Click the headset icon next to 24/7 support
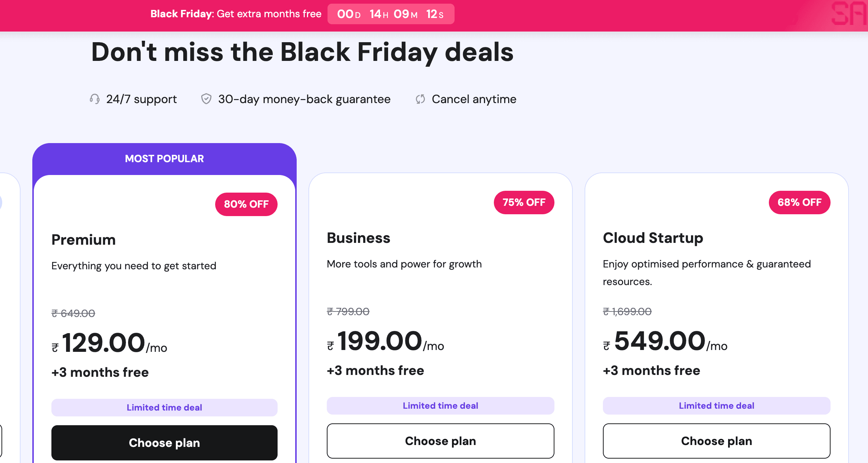 (x=95, y=99)
